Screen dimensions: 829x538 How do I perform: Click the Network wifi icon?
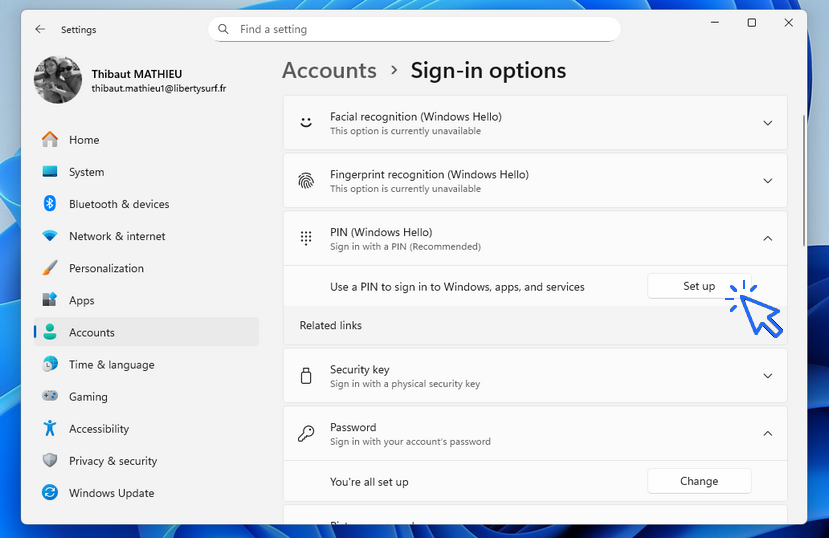click(50, 236)
